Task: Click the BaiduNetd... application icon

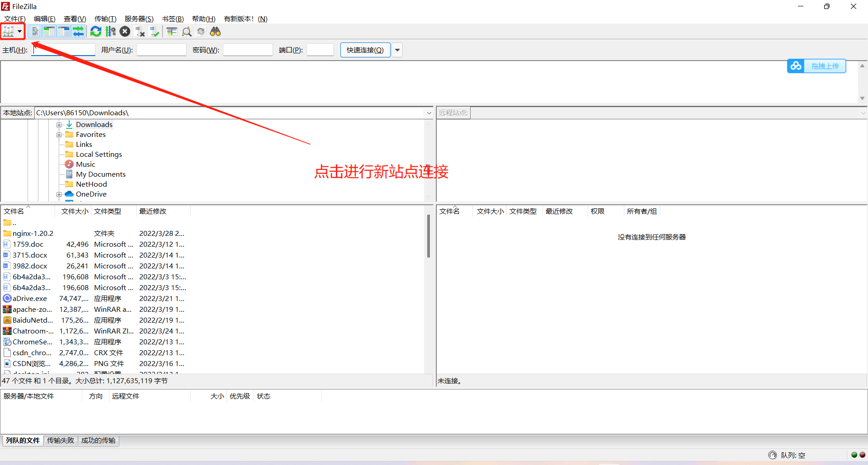Action: coord(7,320)
